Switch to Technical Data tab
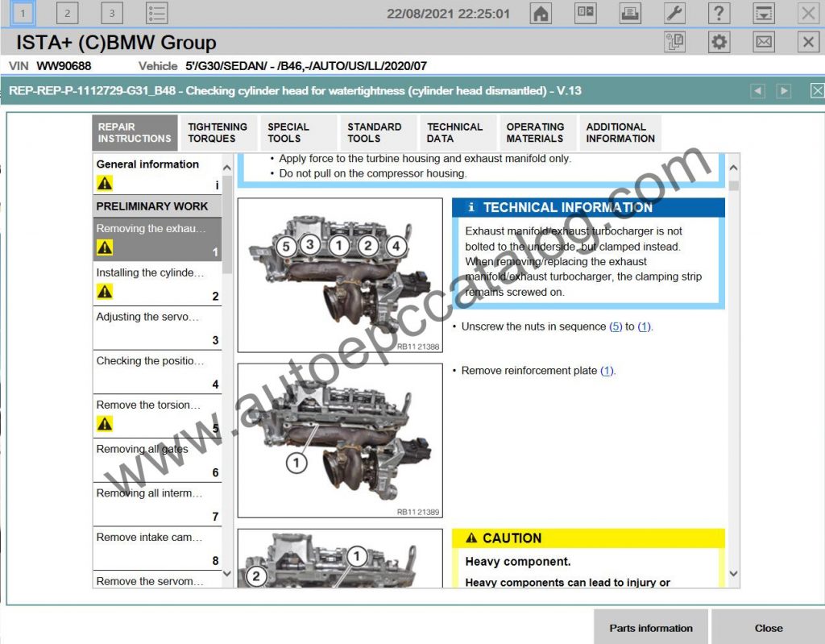The image size is (825, 644). pyautogui.click(x=458, y=133)
